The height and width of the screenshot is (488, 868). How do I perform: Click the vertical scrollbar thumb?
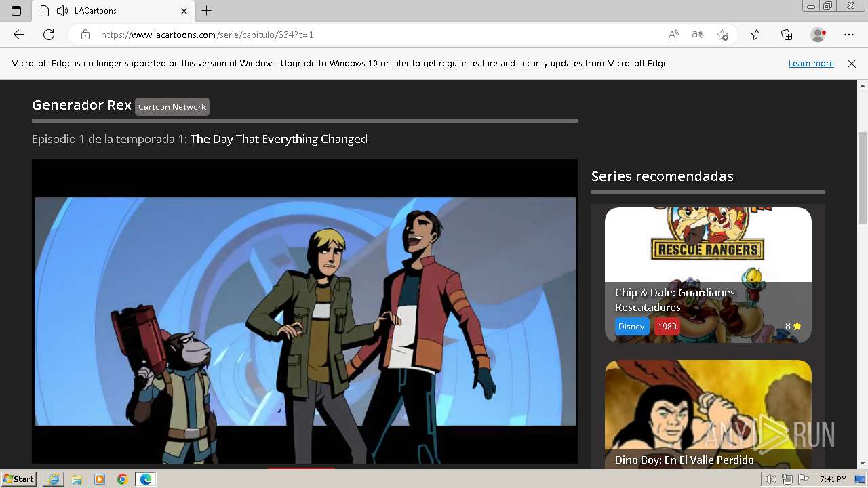click(863, 178)
